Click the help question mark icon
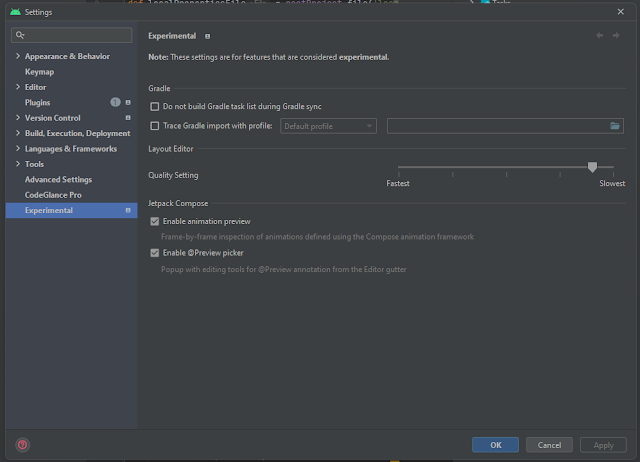 click(22, 445)
